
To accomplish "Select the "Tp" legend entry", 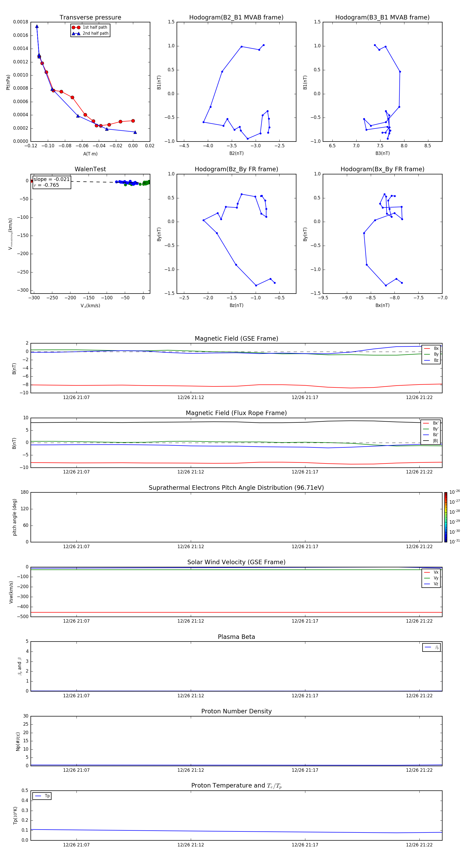I will (42, 796).
